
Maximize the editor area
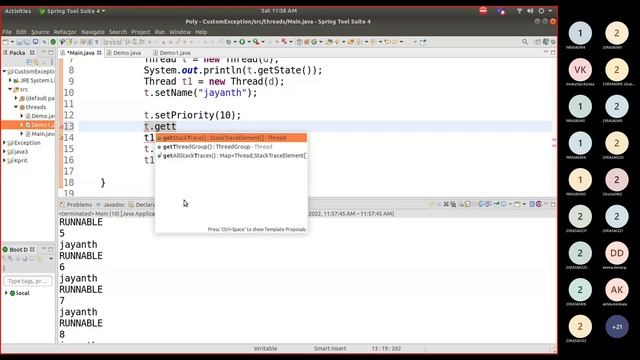(x=553, y=52)
